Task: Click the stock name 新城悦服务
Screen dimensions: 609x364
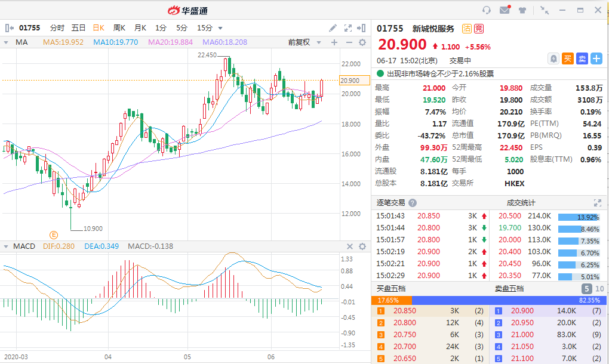Action: [433, 29]
